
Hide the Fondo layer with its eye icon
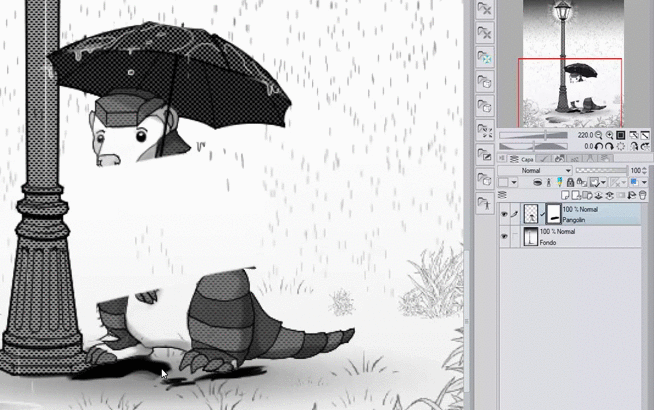point(504,236)
